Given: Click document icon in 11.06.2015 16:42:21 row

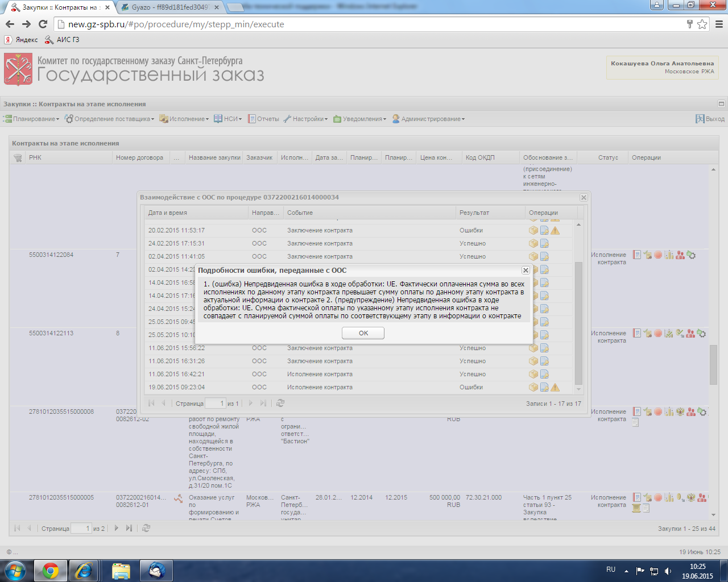Looking at the screenshot, I should pyautogui.click(x=544, y=375).
